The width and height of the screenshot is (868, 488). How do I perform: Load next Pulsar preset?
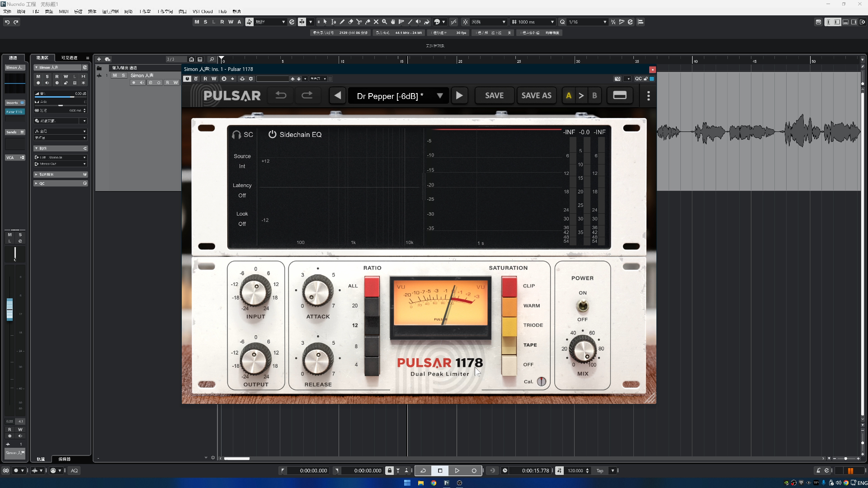459,95
